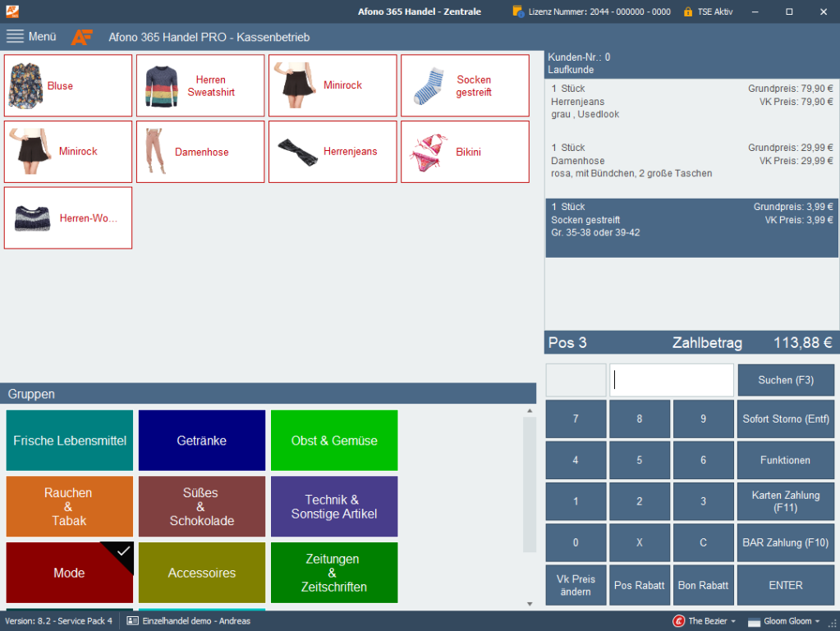The width and height of the screenshot is (840, 631).
Task: Click the orange AF logo icon
Action: click(x=82, y=37)
